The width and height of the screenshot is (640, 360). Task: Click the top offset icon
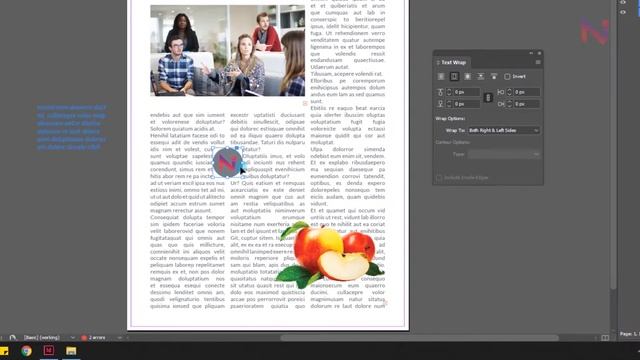[440, 92]
